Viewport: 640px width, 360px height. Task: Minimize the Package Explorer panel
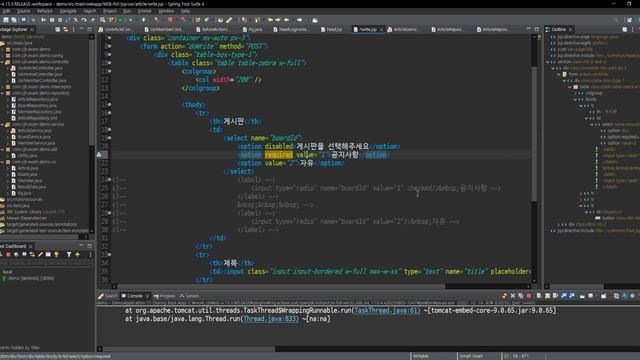click(x=81, y=29)
